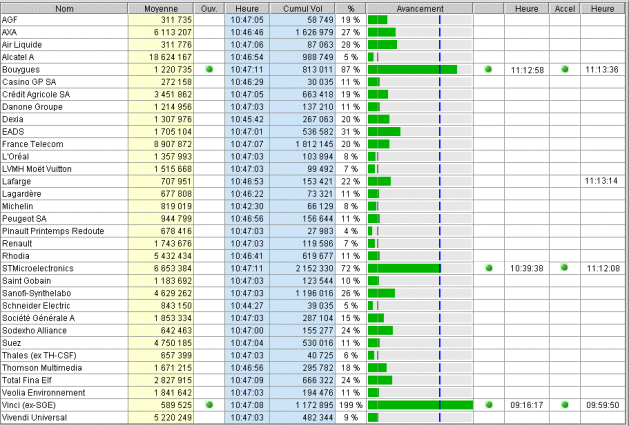Sort by the Moyenne column header

point(161,8)
